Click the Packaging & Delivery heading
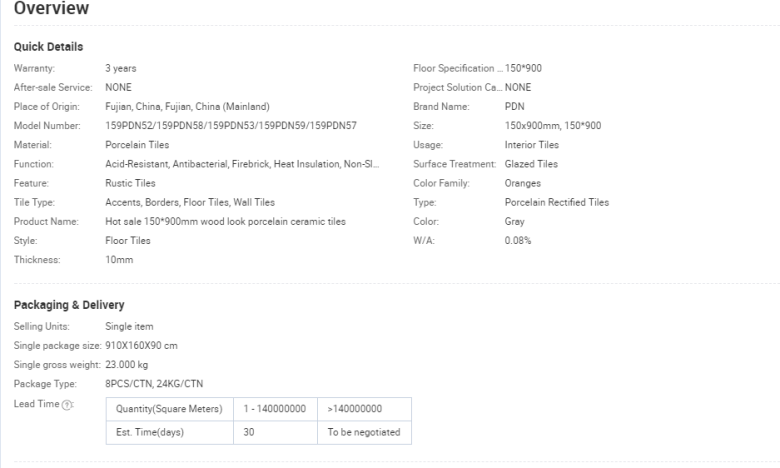The width and height of the screenshot is (780, 468). 68,305
